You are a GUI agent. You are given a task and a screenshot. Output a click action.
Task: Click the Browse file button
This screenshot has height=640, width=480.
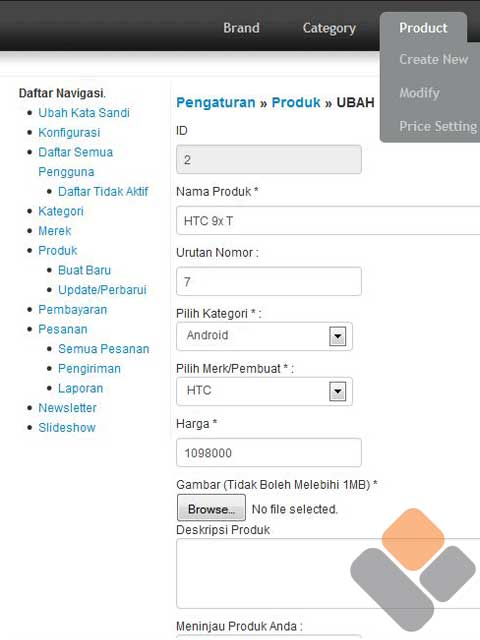(211, 508)
